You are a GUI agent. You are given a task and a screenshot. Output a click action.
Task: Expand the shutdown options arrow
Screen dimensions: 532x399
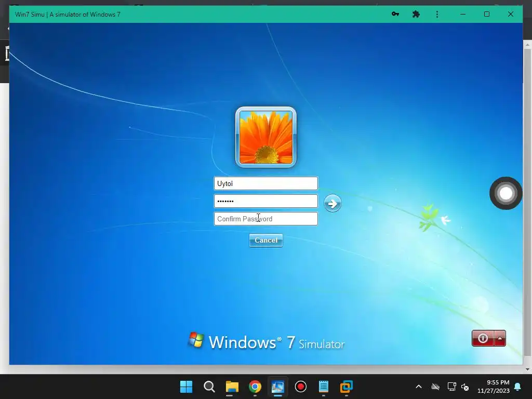pos(500,338)
